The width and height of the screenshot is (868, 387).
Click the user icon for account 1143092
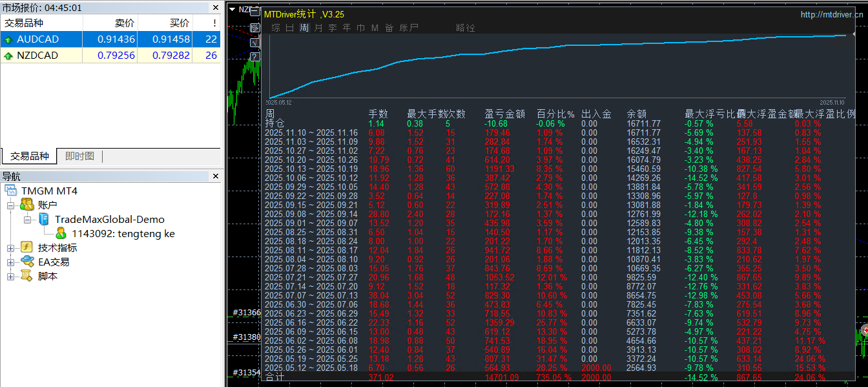pyautogui.click(x=61, y=233)
